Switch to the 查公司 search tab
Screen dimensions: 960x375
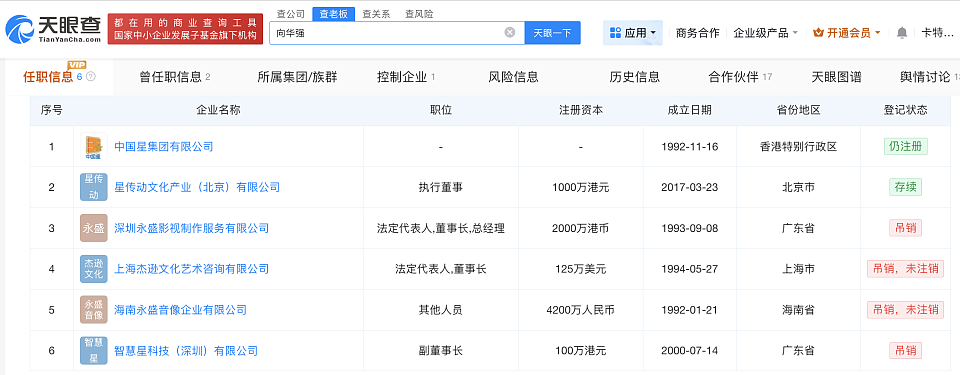[291, 13]
